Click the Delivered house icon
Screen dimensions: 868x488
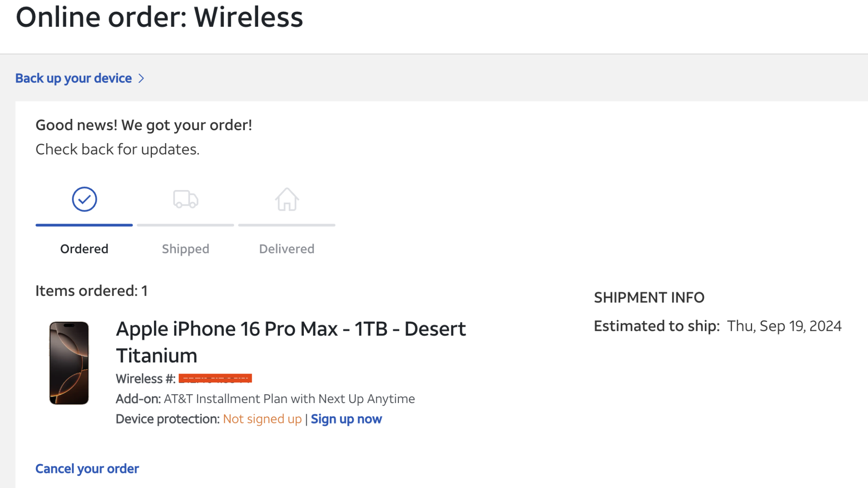[287, 200]
